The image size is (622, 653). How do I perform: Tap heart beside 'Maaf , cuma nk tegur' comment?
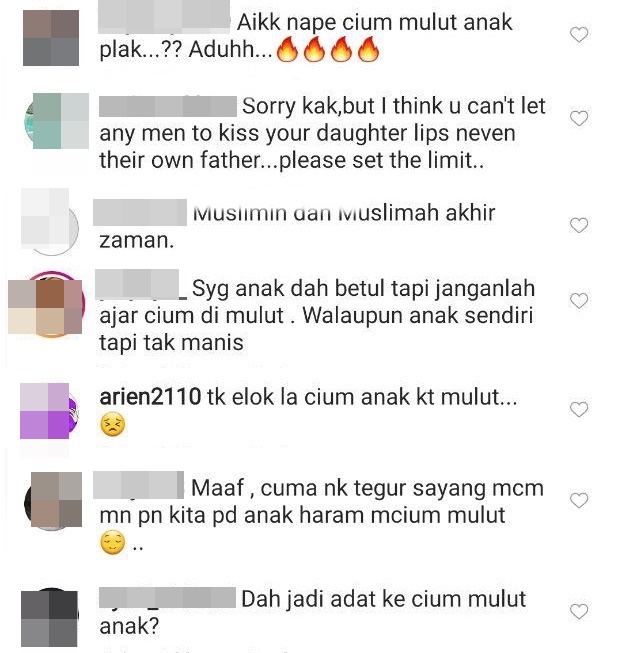coord(579,500)
